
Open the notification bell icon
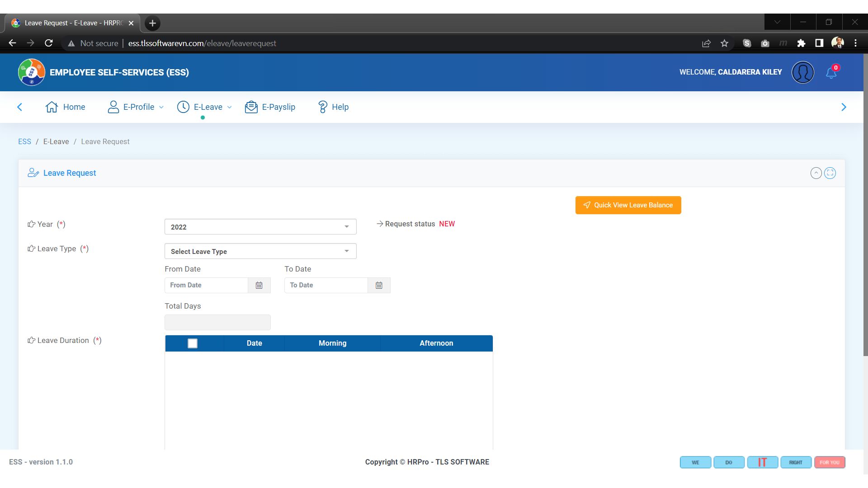(x=831, y=73)
